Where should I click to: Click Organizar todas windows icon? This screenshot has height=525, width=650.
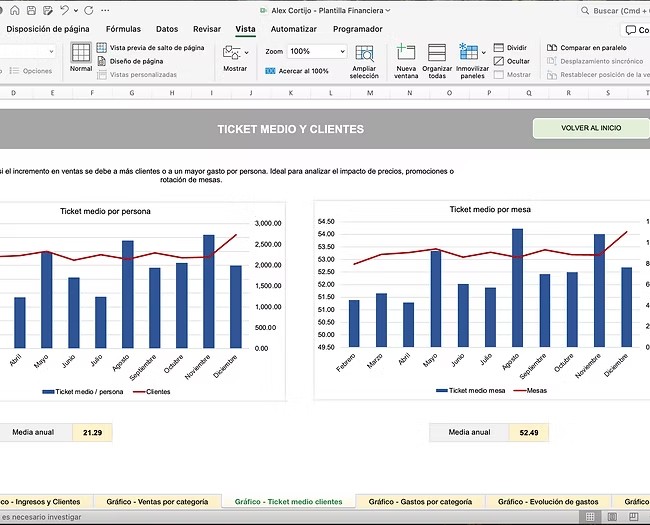pos(437,59)
